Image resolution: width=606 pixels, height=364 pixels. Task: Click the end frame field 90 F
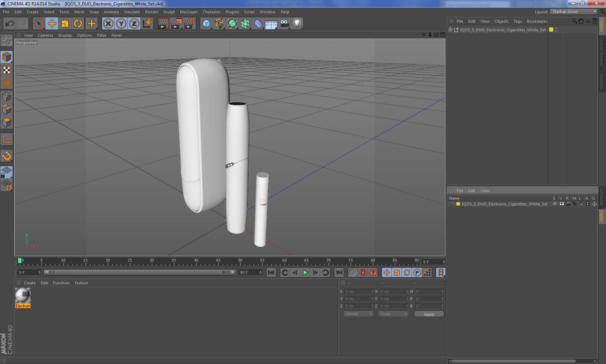[250, 272]
